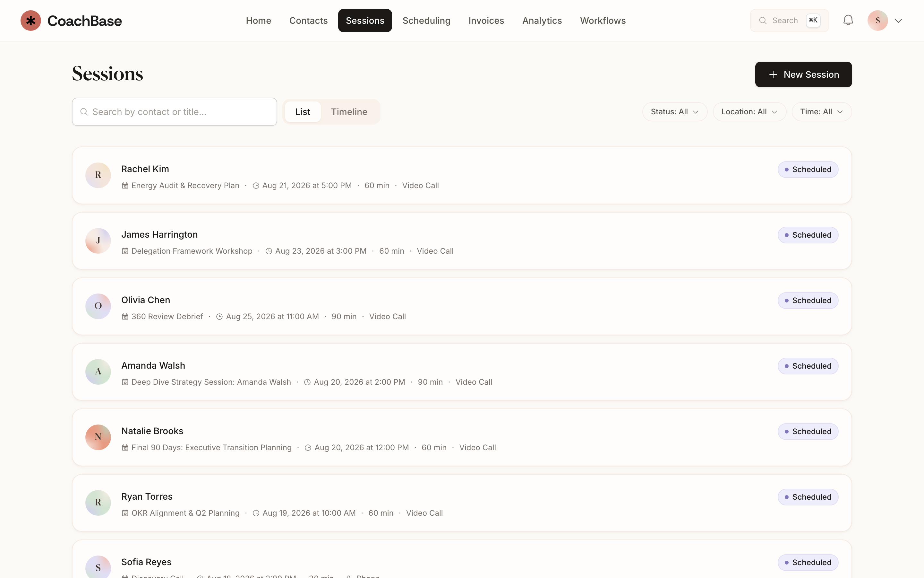Screen dimensions: 924x578
Task: Click the Search by contact or title field
Action: point(175,112)
